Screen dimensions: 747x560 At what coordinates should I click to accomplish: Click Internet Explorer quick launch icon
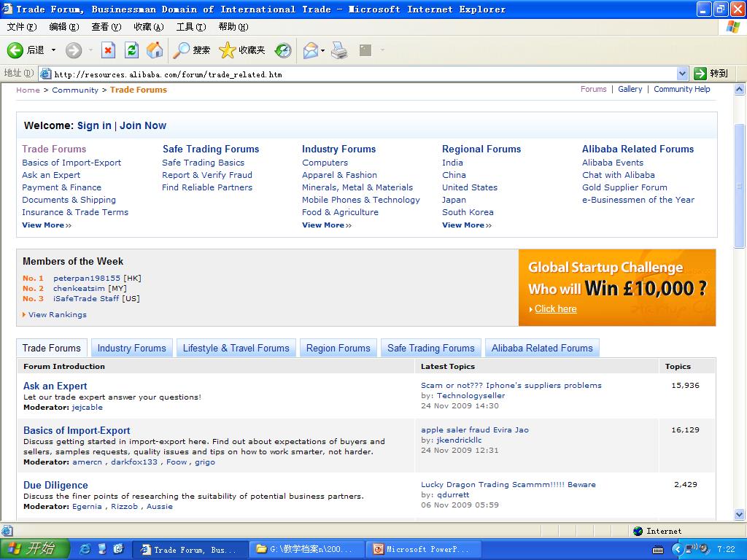[x=85, y=549]
